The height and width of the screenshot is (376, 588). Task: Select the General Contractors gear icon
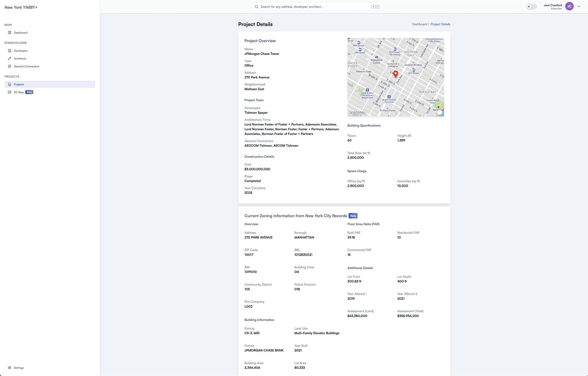pos(10,66)
